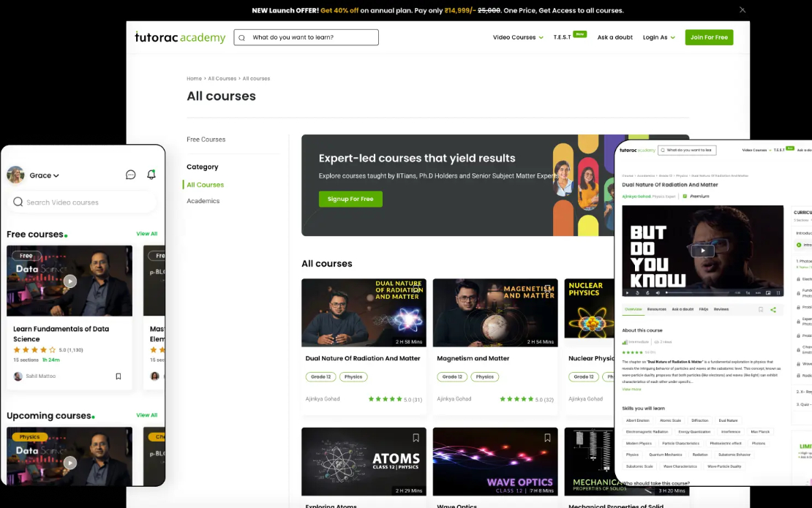
Task: Click the Free badge on Data Science thumbnail
Action: (x=26, y=256)
